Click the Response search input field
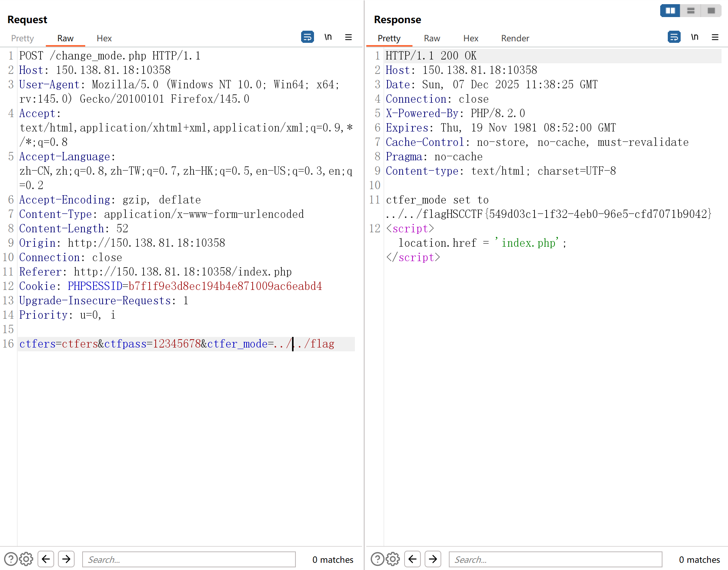 555,559
